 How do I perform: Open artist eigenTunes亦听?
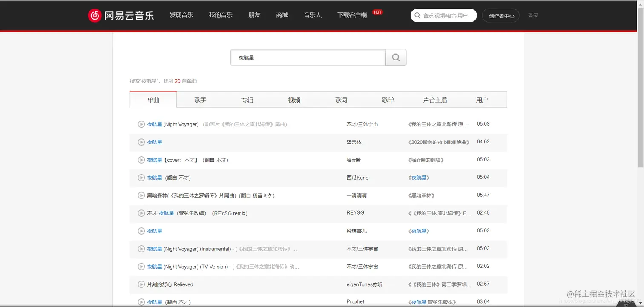(x=365, y=284)
